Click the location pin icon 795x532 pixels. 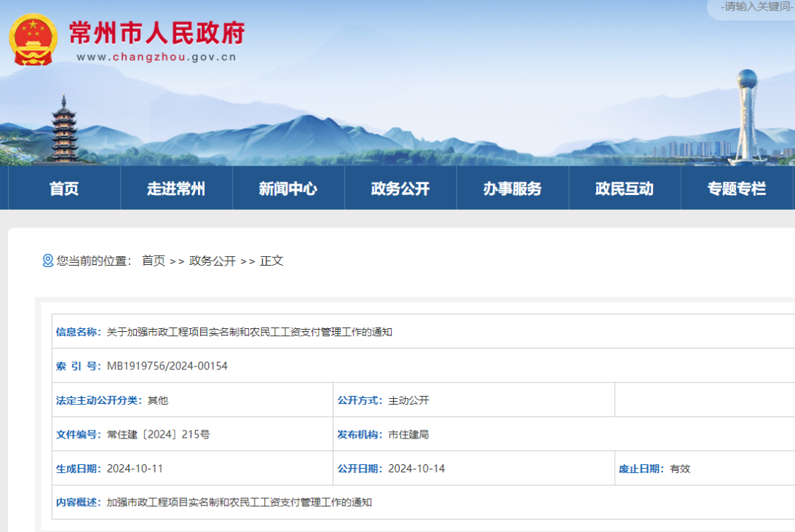[48, 260]
